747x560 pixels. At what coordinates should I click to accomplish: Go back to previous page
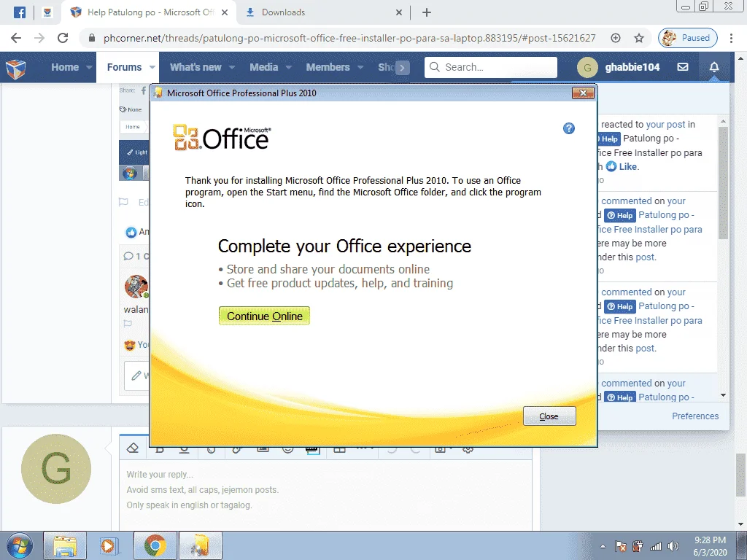[x=16, y=38]
